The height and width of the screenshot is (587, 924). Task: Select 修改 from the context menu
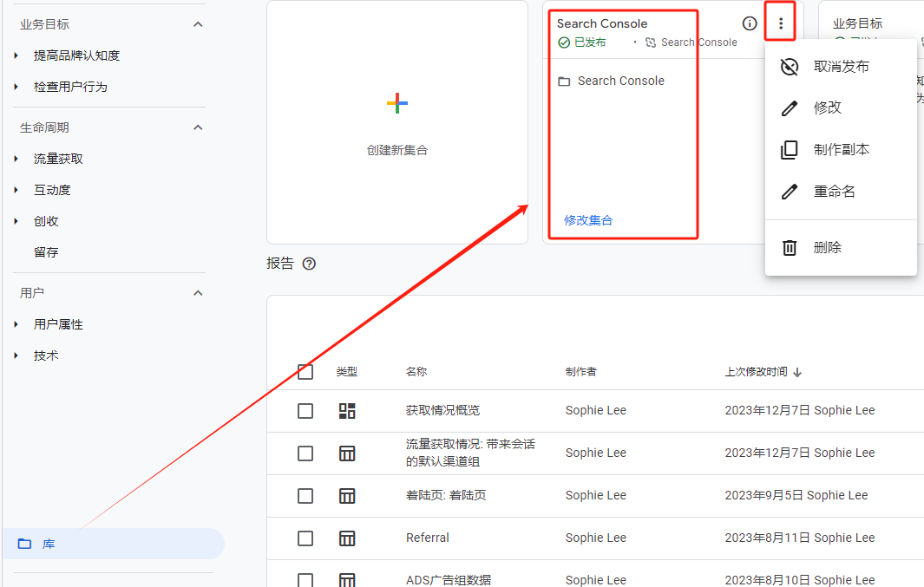click(841, 108)
